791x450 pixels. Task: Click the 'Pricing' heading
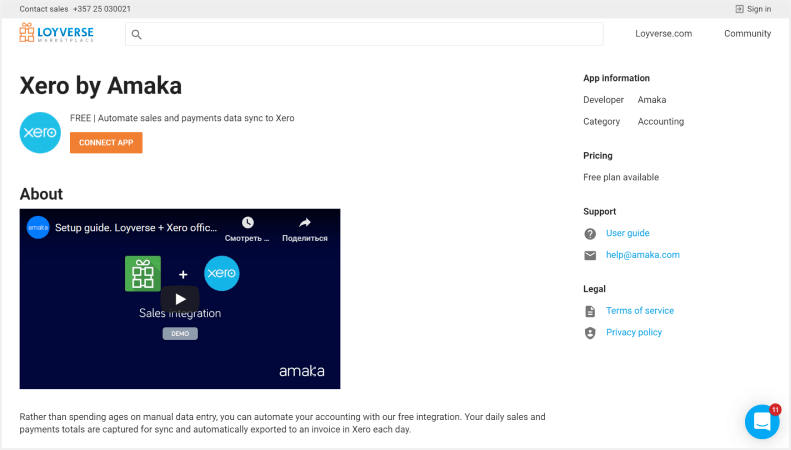tap(598, 156)
